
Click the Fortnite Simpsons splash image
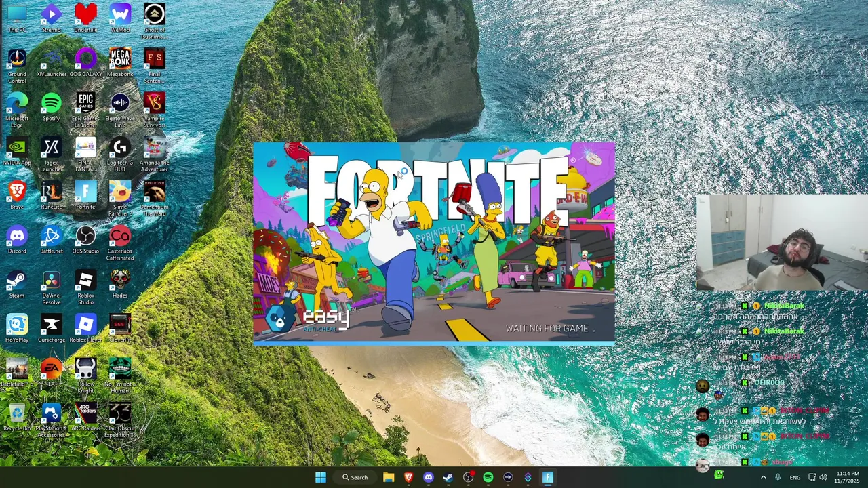434,243
